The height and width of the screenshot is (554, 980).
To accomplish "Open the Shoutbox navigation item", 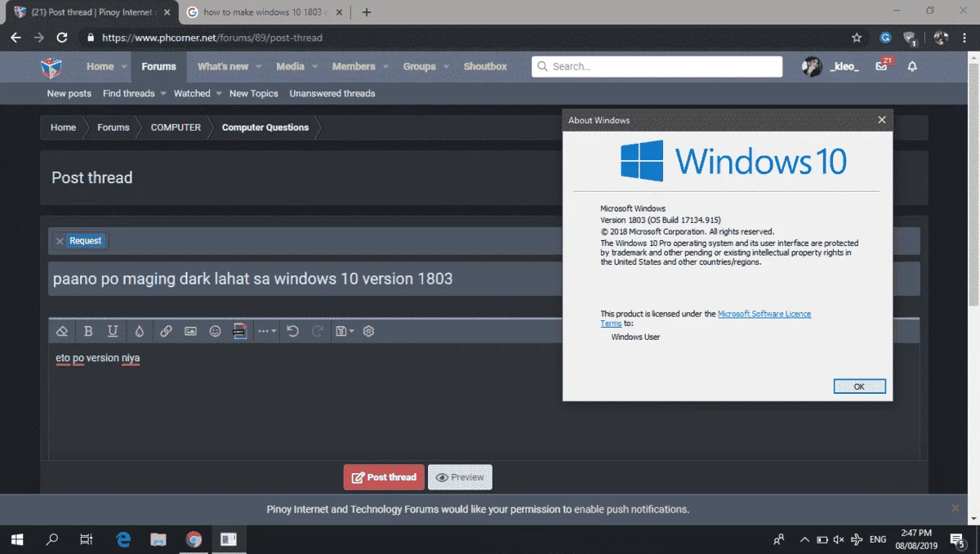I will pos(485,67).
